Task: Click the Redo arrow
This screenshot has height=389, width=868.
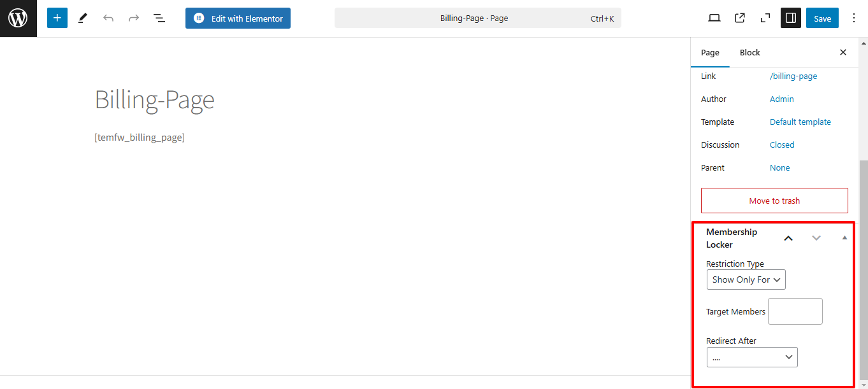Action: [134, 18]
